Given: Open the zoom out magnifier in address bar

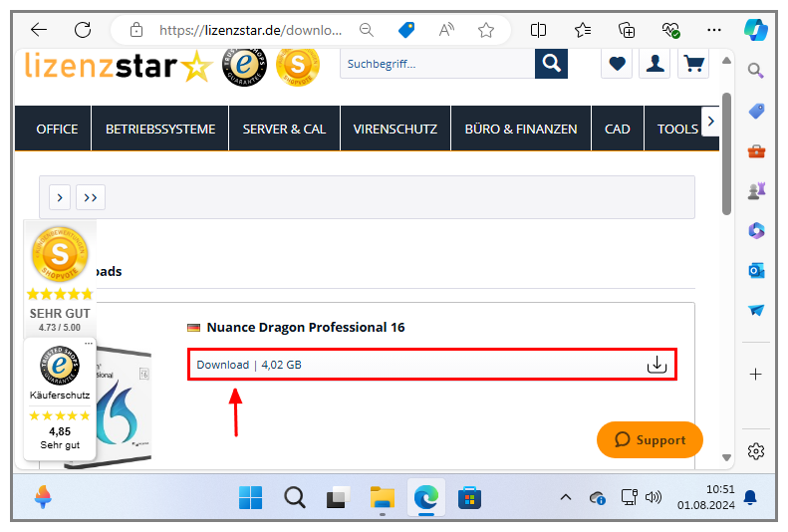Looking at the screenshot, I should point(367,30).
